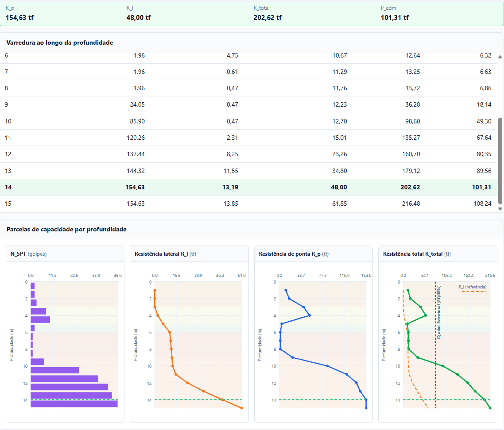Click the 216,48 cell in row 15
Image resolution: width=504 pixels, height=430 pixels.
[x=411, y=203]
